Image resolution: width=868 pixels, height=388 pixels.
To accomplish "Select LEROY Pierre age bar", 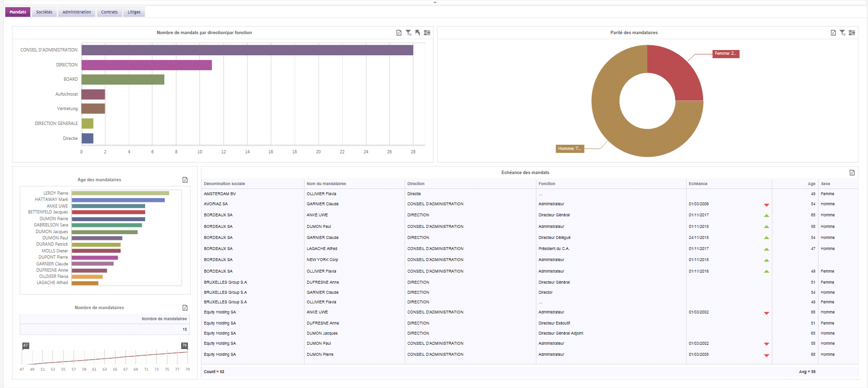I will [120, 193].
